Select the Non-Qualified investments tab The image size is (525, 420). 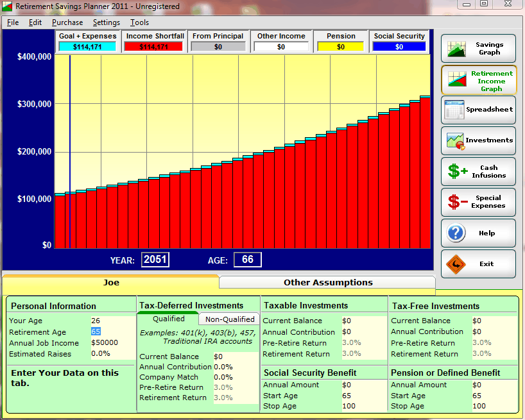[229, 319]
